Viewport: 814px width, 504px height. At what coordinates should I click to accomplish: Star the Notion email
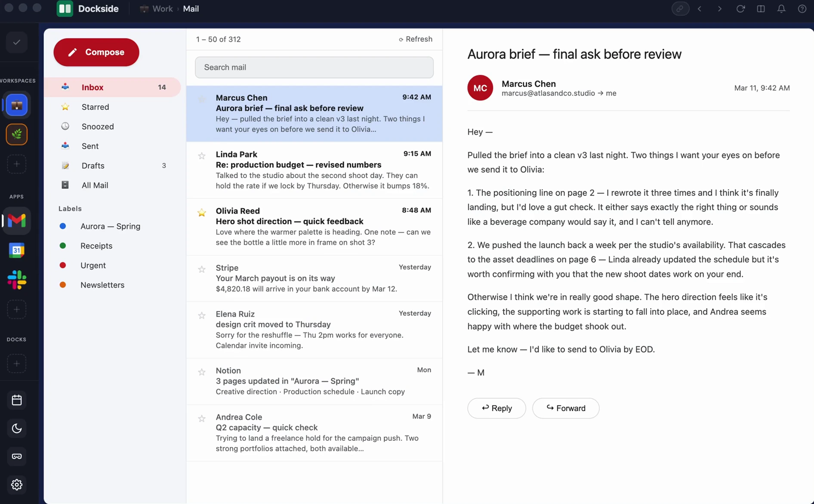(x=201, y=372)
